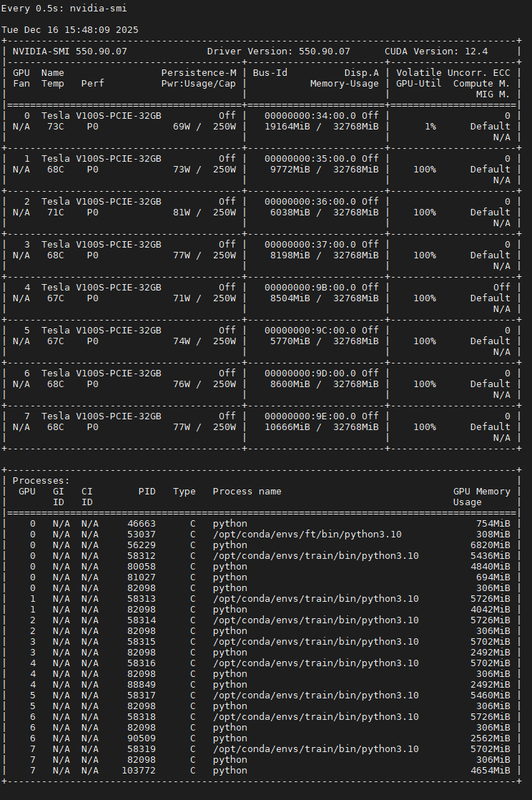Select the bus ID '00000000:9E:00.0'
Image resolution: width=532 pixels, height=800 pixels.
(310, 416)
